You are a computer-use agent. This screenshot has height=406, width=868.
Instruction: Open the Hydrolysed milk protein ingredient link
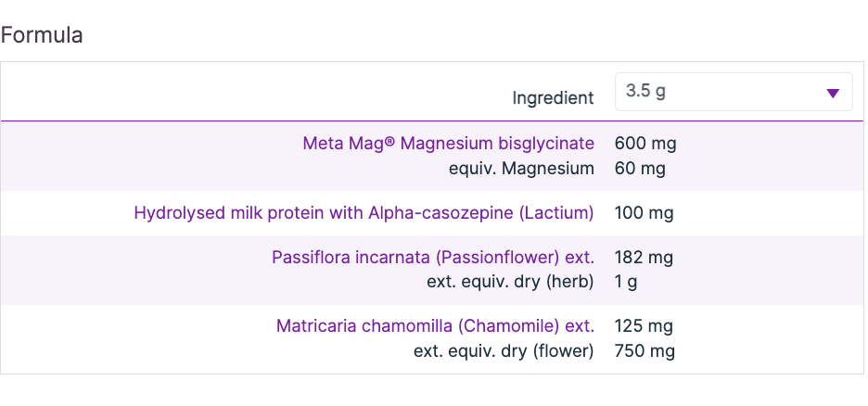tap(364, 213)
